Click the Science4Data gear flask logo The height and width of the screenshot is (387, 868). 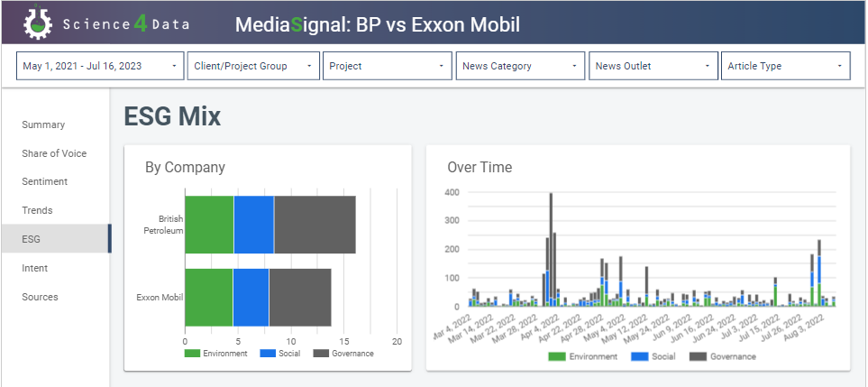[38, 23]
